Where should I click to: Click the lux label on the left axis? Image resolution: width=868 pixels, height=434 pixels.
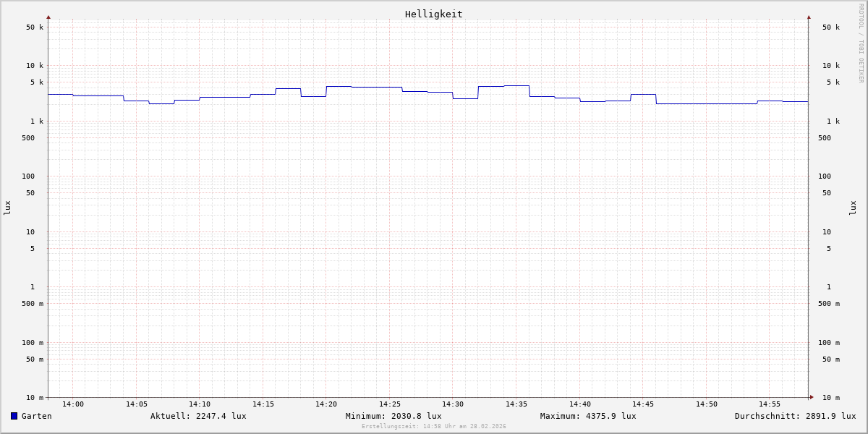(7, 208)
